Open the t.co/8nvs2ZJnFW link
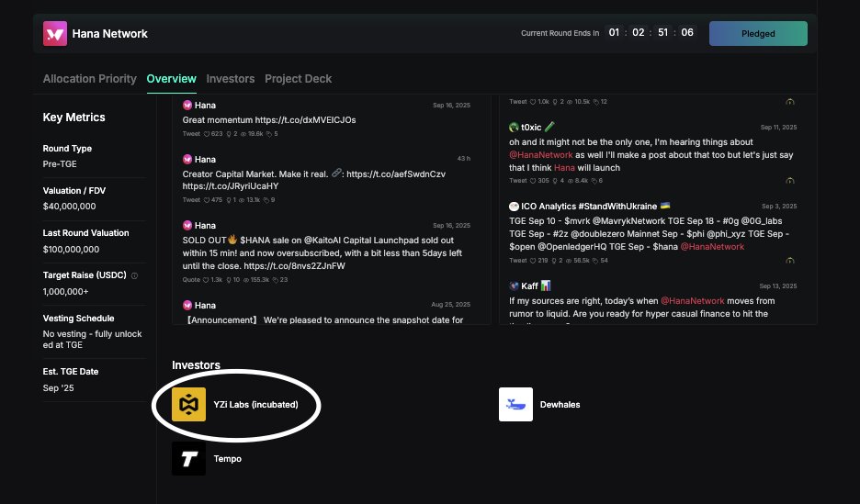 click(294, 266)
